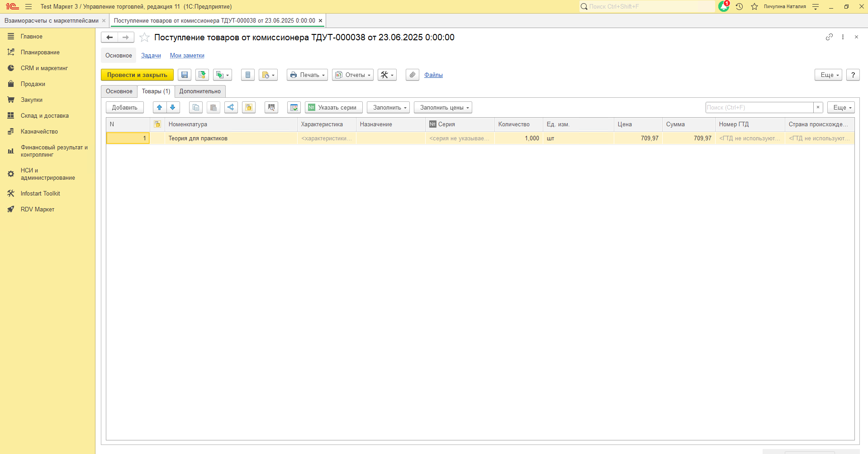
Task: Open the CRM и маркетинг section
Action: pyautogui.click(x=44, y=68)
